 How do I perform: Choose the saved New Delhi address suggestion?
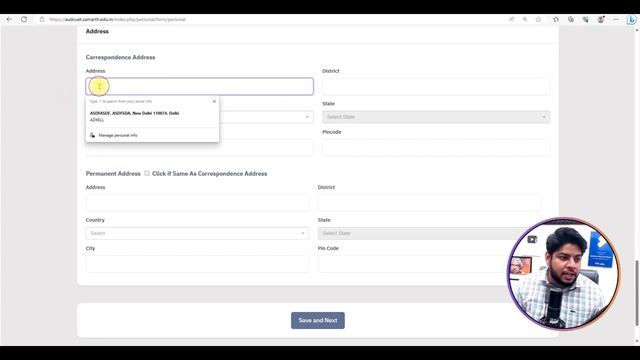(152, 116)
